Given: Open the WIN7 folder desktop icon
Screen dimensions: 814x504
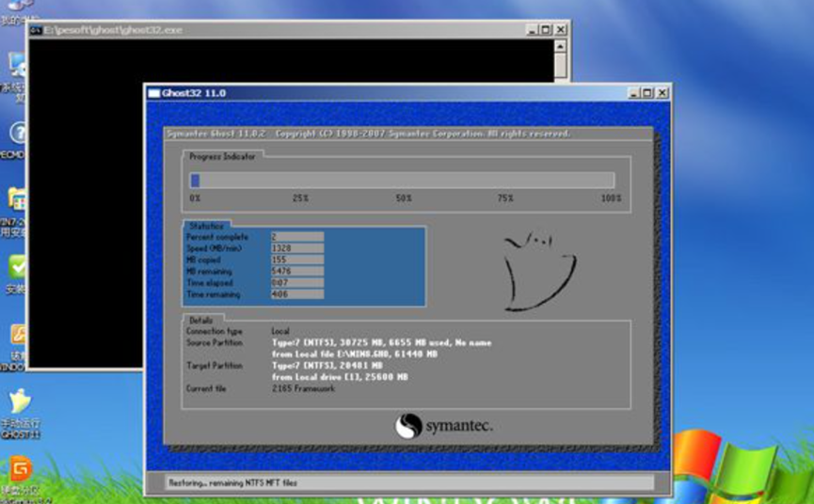Looking at the screenshot, I should [17, 199].
